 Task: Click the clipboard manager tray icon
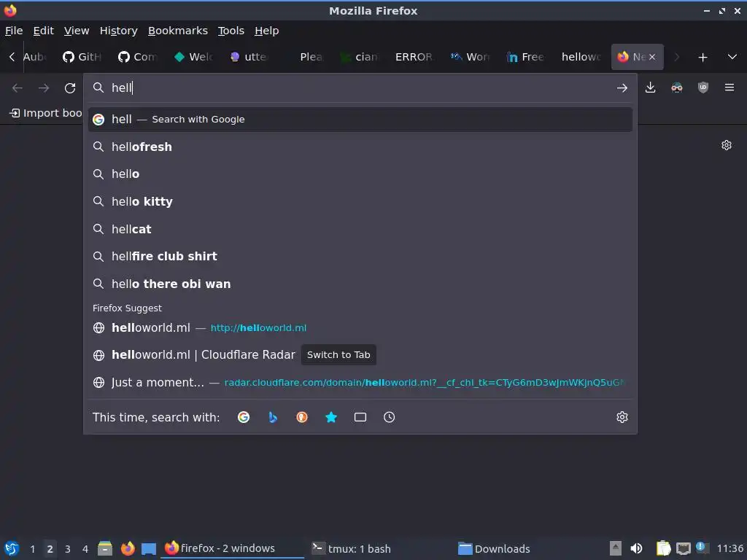tap(663, 548)
